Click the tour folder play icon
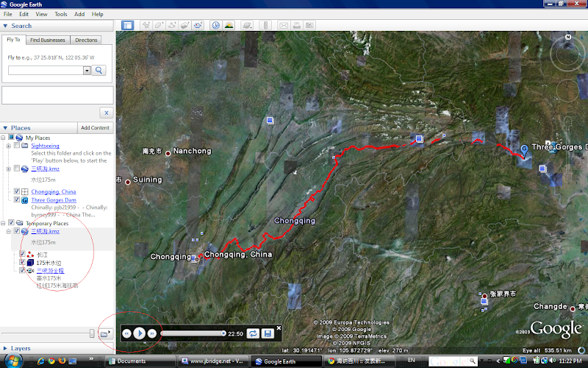Viewport: 588px width, 368px height. [x=105, y=333]
